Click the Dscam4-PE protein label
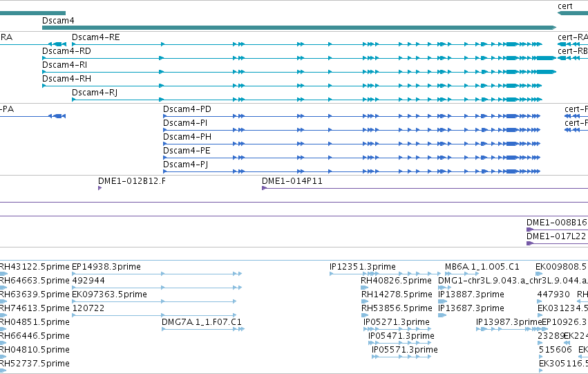This screenshot has width=588, height=374. coord(187,151)
